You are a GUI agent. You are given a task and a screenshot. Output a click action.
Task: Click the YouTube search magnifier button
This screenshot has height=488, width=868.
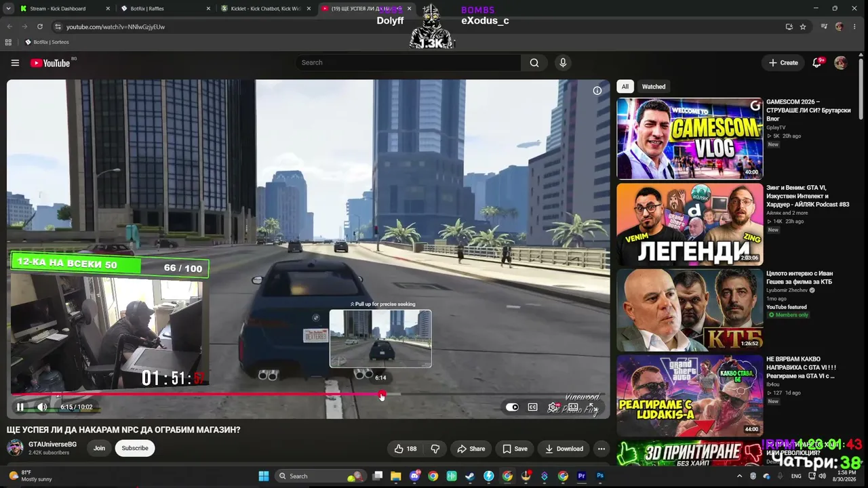pos(534,62)
